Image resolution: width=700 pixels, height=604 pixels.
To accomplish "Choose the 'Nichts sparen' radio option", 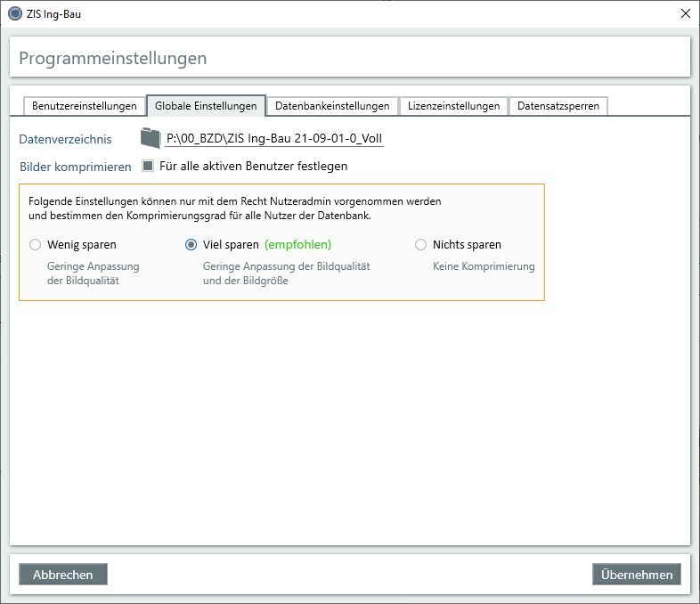I will coord(421,245).
